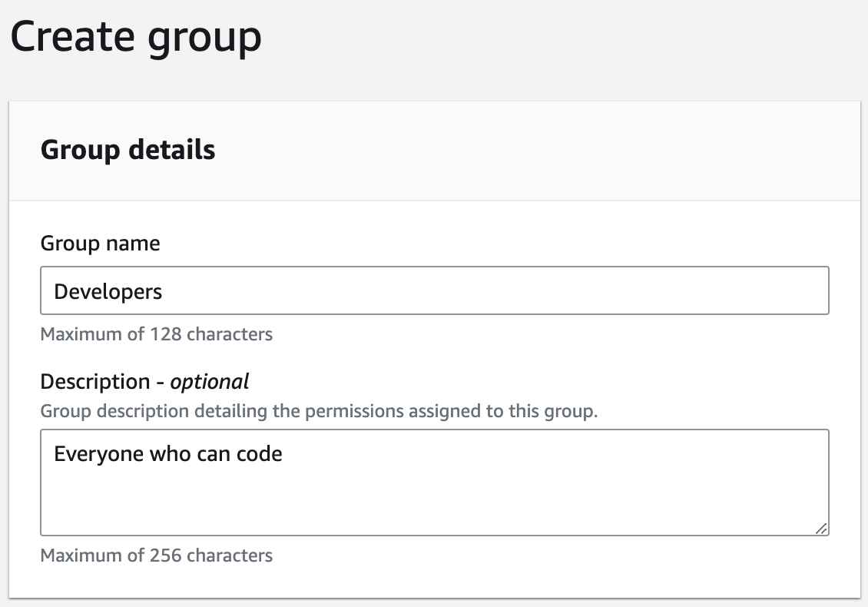The width and height of the screenshot is (868, 607).
Task: Click the group description helper text
Action: tap(318, 411)
